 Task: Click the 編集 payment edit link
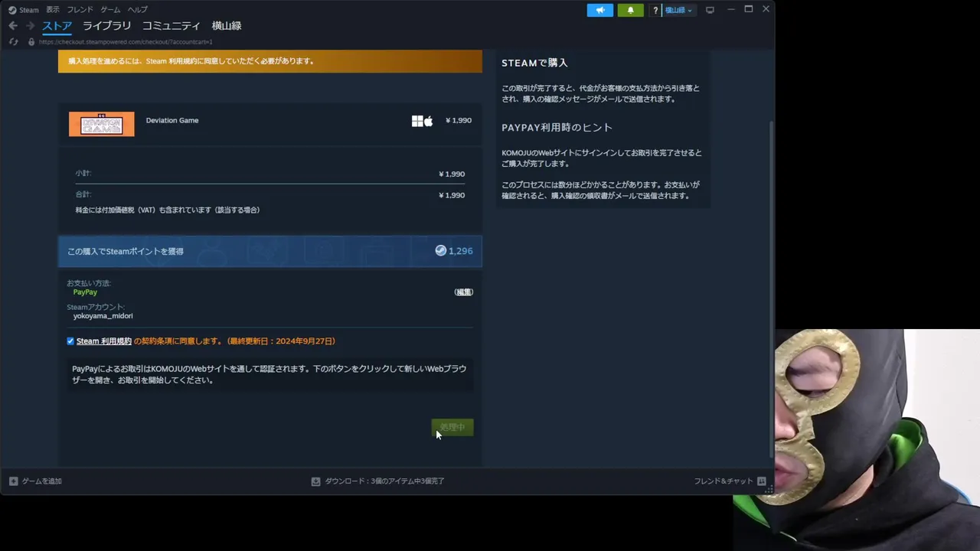(464, 292)
